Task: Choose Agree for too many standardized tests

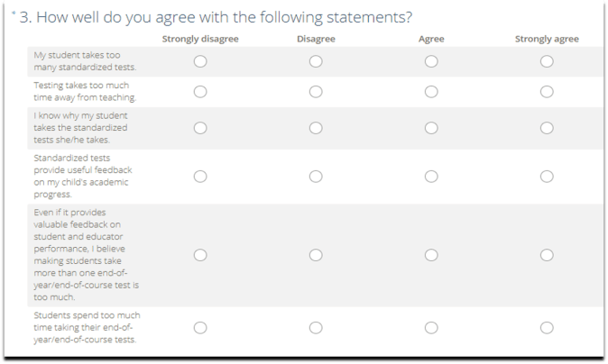Action: click(x=431, y=61)
